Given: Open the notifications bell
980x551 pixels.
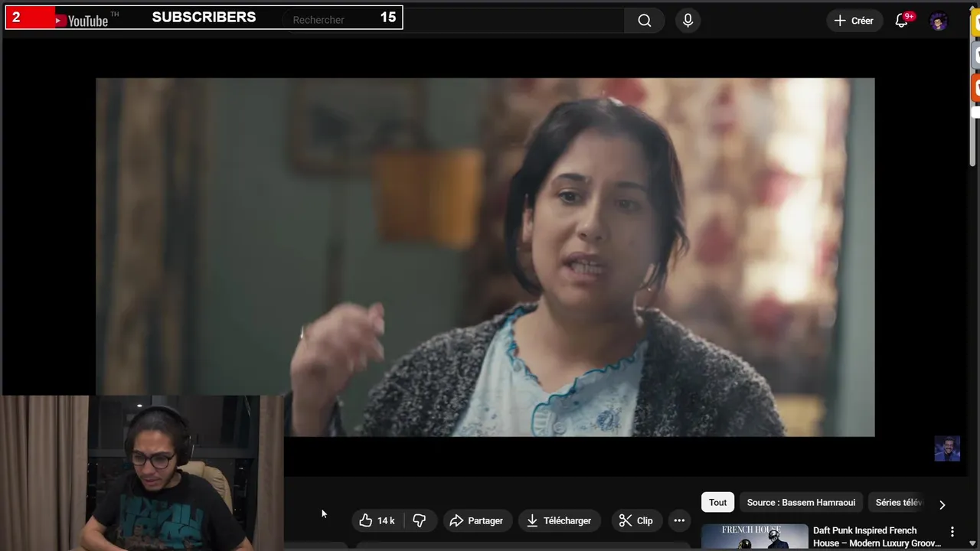Looking at the screenshot, I should coord(903,21).
